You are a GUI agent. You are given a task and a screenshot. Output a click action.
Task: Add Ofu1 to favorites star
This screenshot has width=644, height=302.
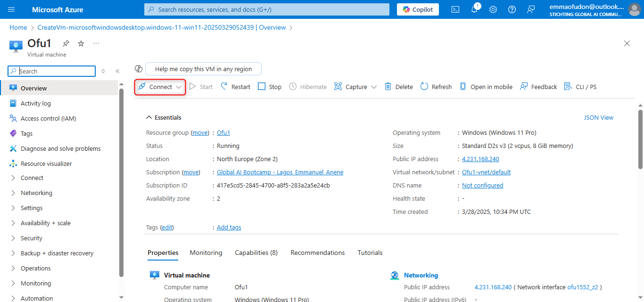81,43
